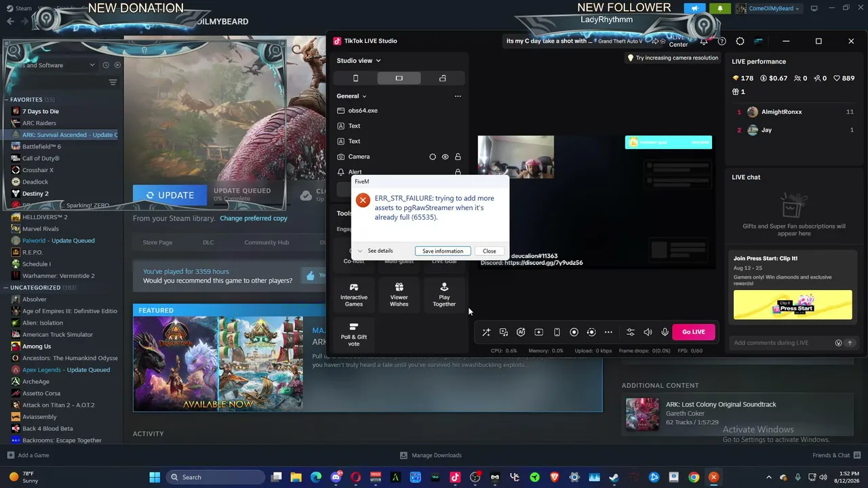Viewport: 868px width, 488px height.
Task: Show hidden system tray icons chevron
Action: click(768, 477)
